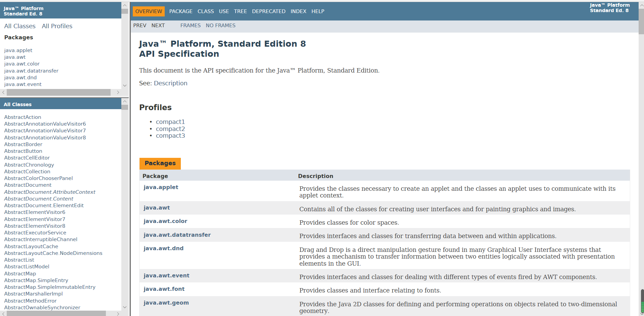
Task: Click the NO FRAMES link
Action: tap(220, 26)
